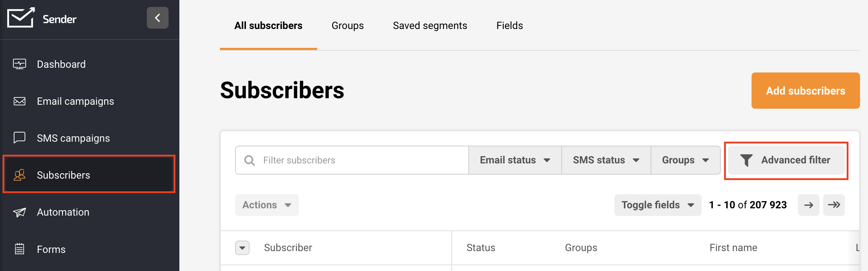Expand the Groups filter dropdown

[685, 160]
